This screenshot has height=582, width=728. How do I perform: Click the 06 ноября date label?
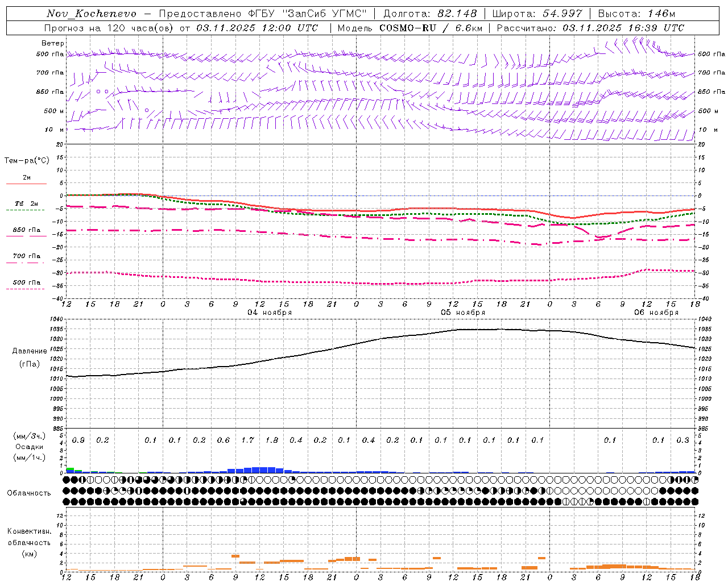pyautogui.click(x=656, y=313)
